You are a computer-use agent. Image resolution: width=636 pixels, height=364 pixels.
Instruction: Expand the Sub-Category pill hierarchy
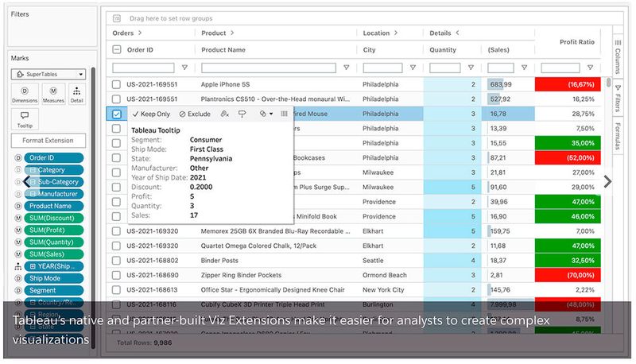pyautogui.click(x=33, y=182)
